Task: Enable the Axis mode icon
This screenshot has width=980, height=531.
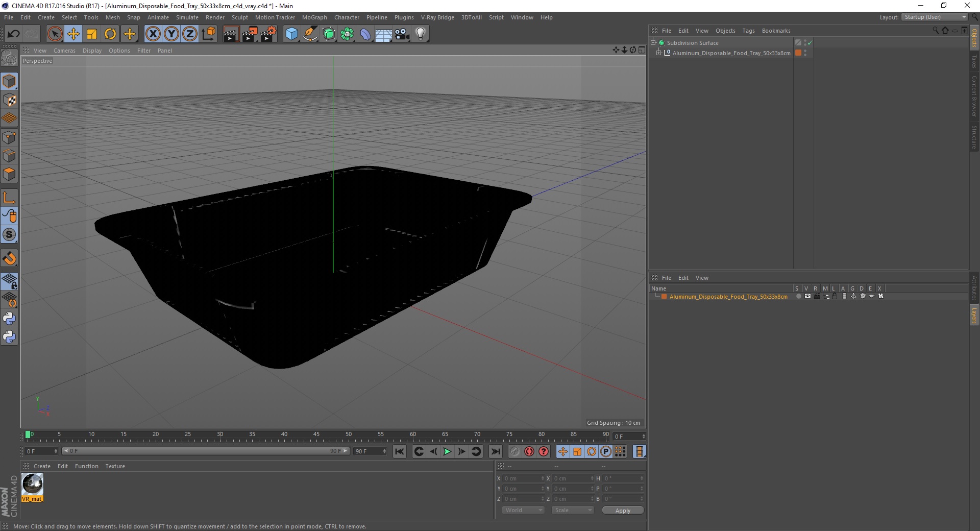Action: click(x=9, y=197)
